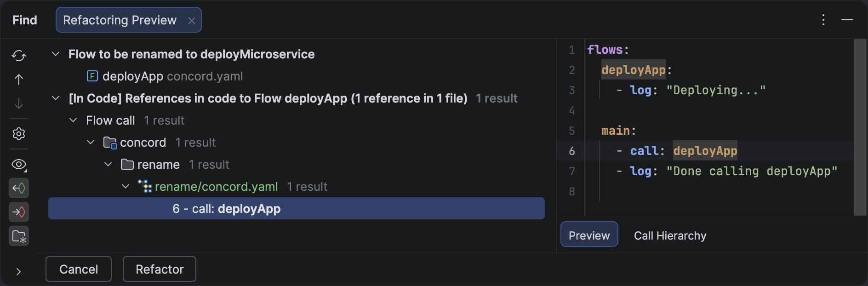Viewport: 868px width, 286px height.
Task: Open the kebab menu at top right
Action: pyautogui.click(x=823, y=20)
